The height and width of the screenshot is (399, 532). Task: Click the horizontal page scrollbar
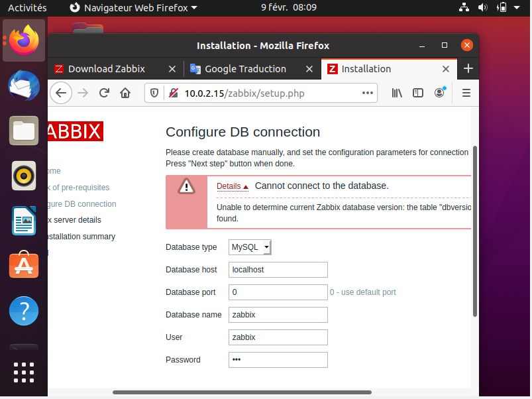pyautogui.click(x=242, y=392)
